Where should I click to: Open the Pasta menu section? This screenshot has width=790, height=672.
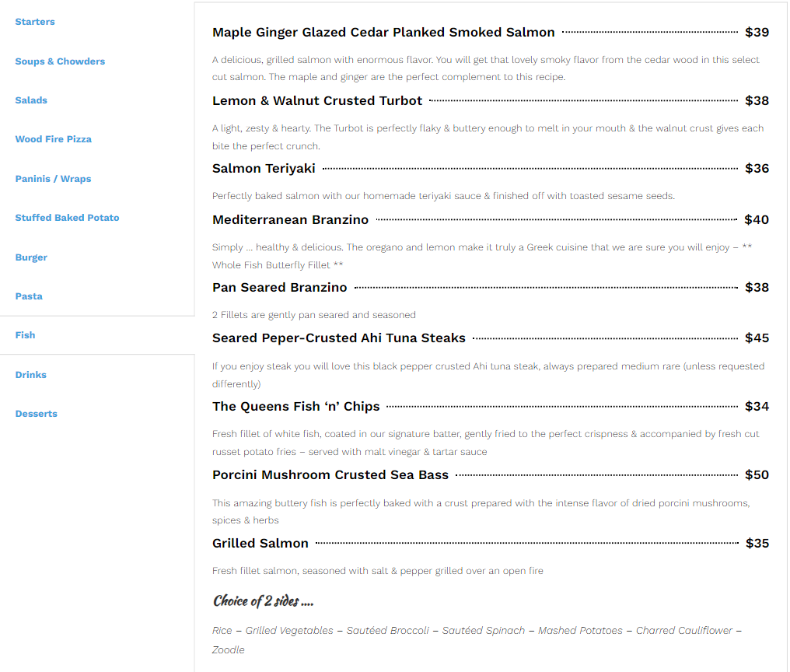pyautogui.click(x=29, y=296)
